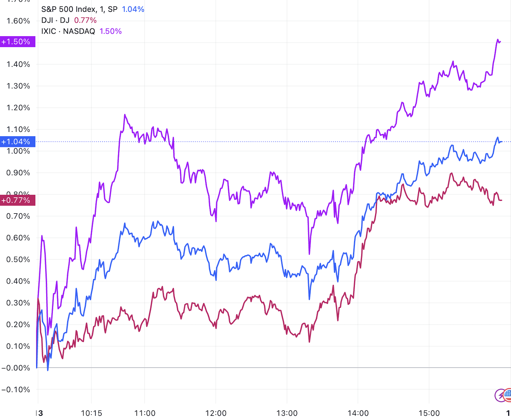511x420 pixels.
Task: Click the 0.50% price scale label
Action: 18,259
